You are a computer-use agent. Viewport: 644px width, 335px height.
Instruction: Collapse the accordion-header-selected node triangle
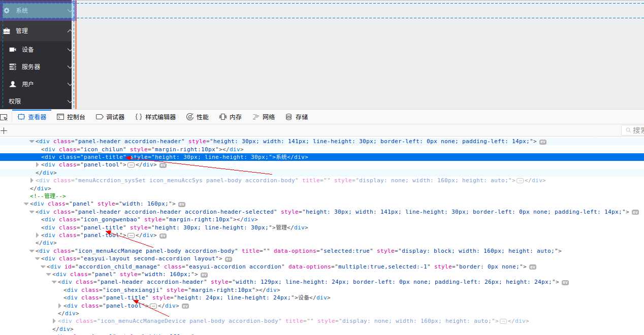32,212
